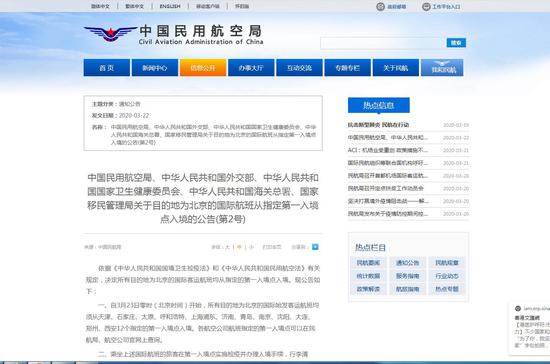Open hot item 国际民航组织等联合国机构呼吁...
Viewport: 550px width, 364px height.
(388, 163)
